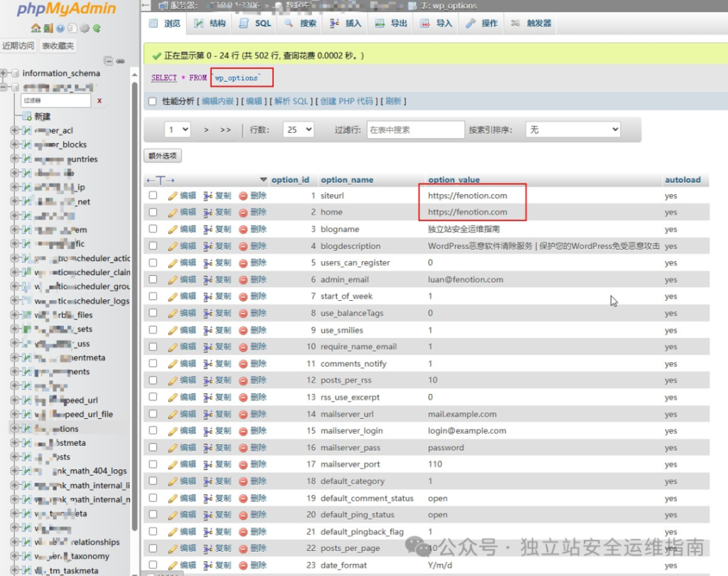Click copy icon for comments_notify row

coord(208,363)
